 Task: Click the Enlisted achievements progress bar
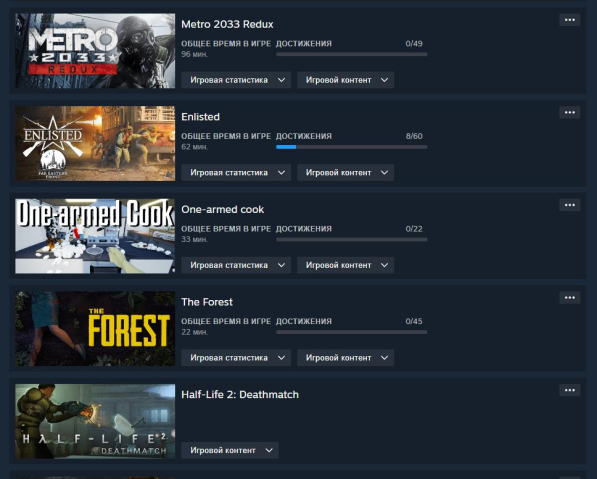click(351, 147)
